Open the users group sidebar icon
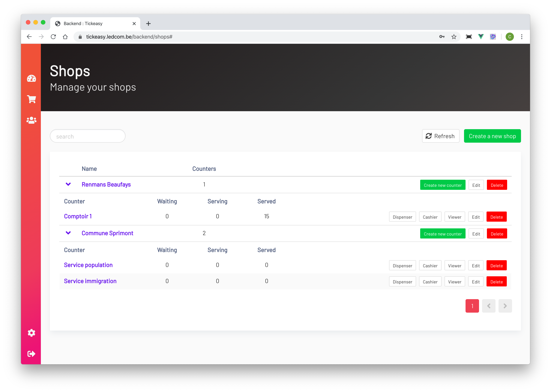The width and height of the screenshot is (551, 392). 31,120
